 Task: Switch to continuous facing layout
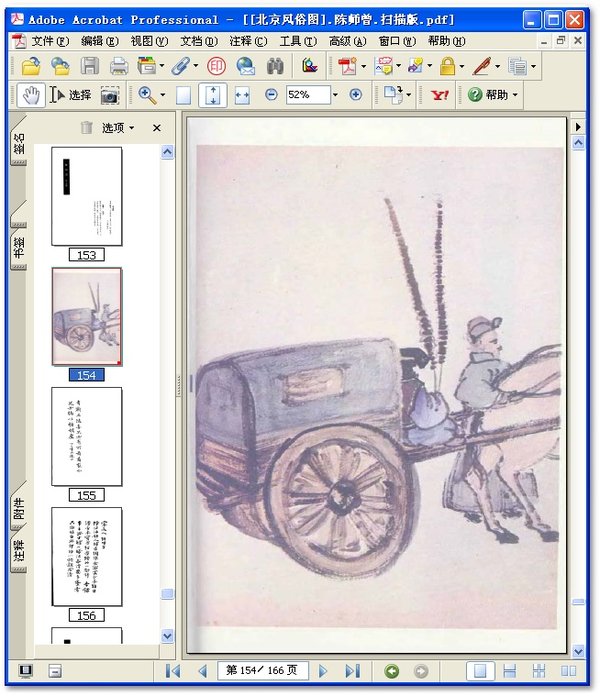coord(539,671)
